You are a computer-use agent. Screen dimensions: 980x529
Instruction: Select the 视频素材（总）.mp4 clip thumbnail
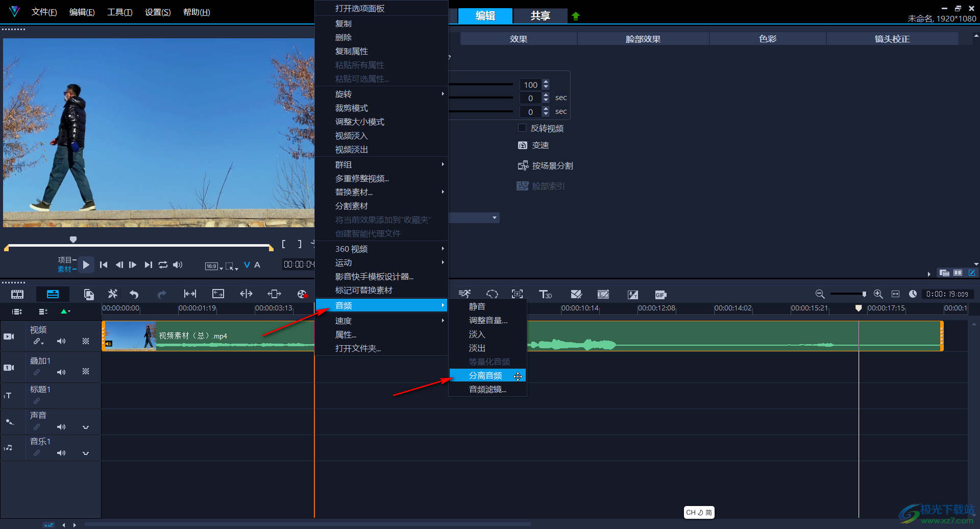pyautogui.click(x=130, y=336)
